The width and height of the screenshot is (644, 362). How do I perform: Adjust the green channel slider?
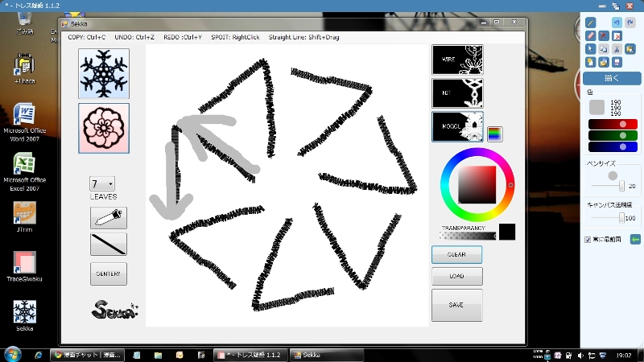[x=613, y=135]
